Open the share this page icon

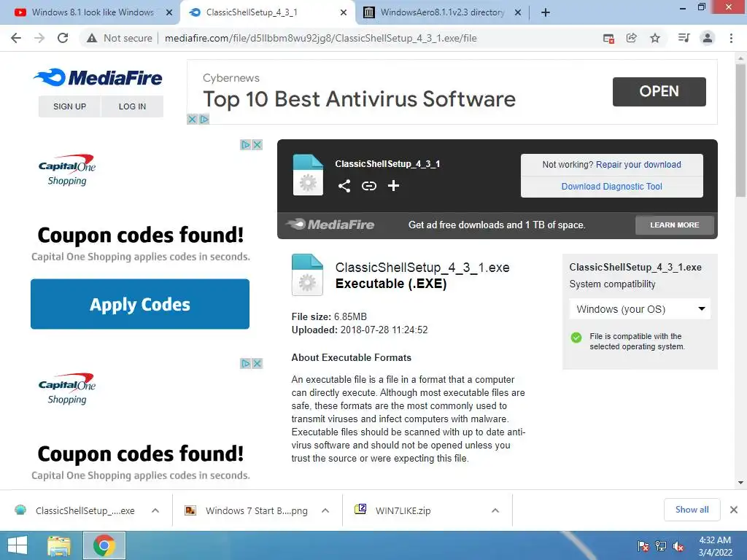(632, 38)
